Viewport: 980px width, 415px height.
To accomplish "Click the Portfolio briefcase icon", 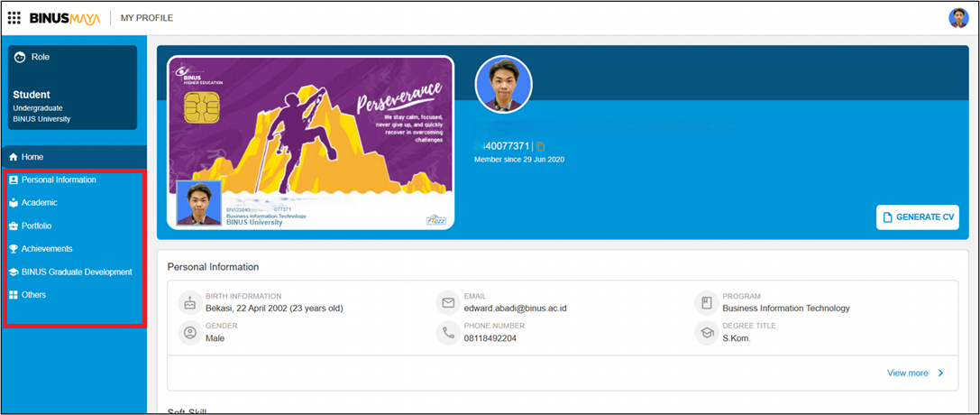I will [x=14, y=226].
